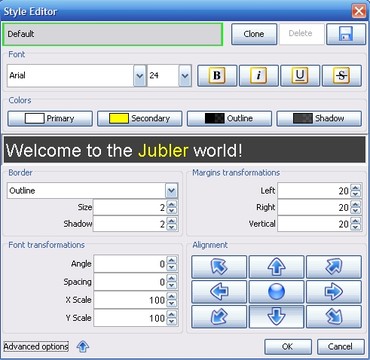This screenshot has width=370, height=360.
Task: Decrease Right margin stepper value
Action: 356,211
